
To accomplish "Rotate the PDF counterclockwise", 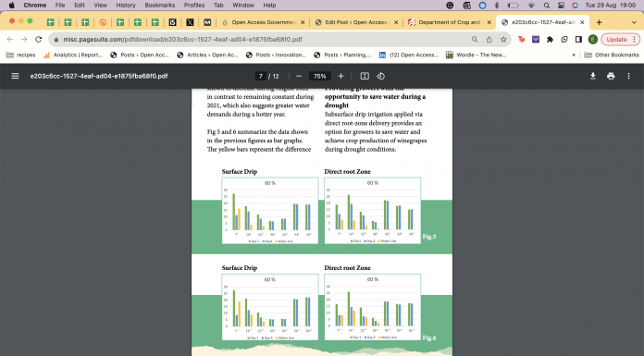I will tap(380, 76).
